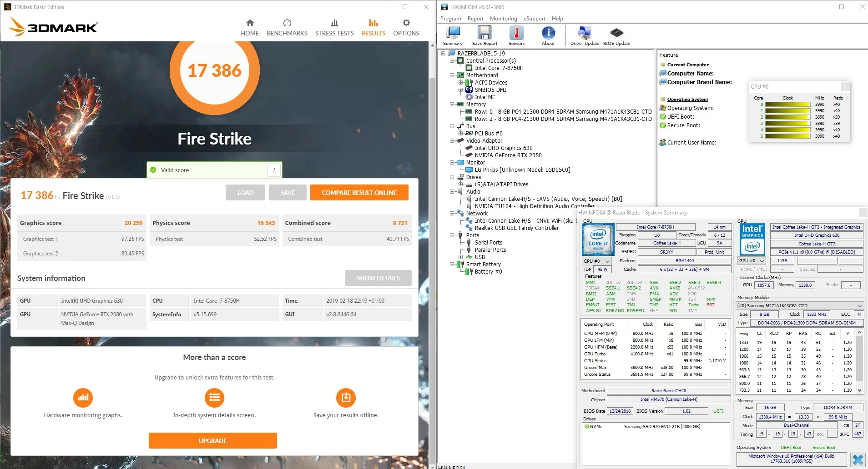Click the core 0 clock bar
Image resolution: width=868 pixels, height=469 pixels.
coord(788,105)
